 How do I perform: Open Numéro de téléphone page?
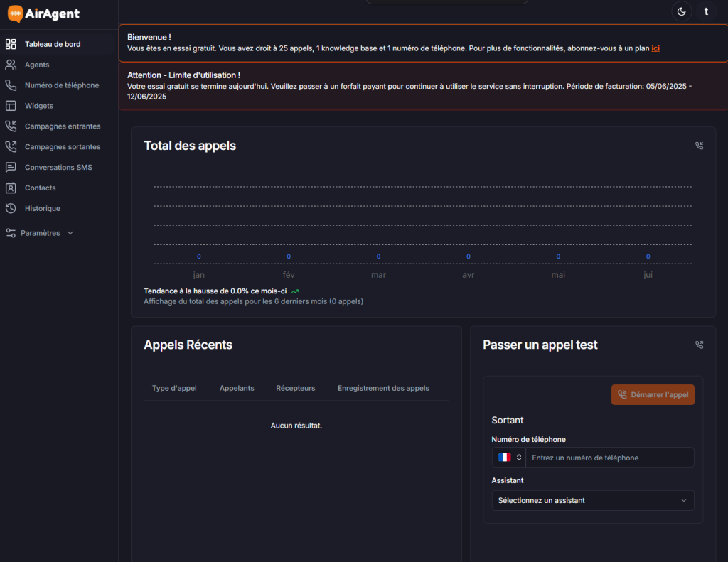(62, 85)
